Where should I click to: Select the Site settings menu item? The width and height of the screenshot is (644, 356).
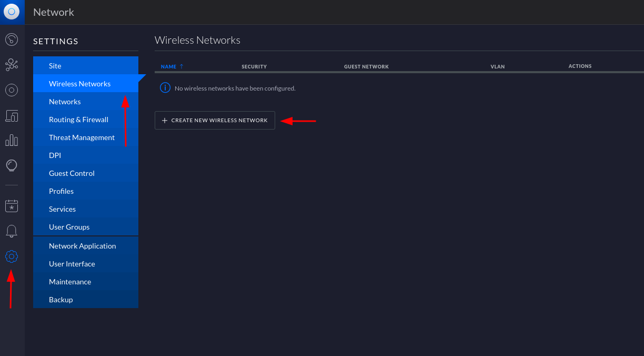(55, 66)
